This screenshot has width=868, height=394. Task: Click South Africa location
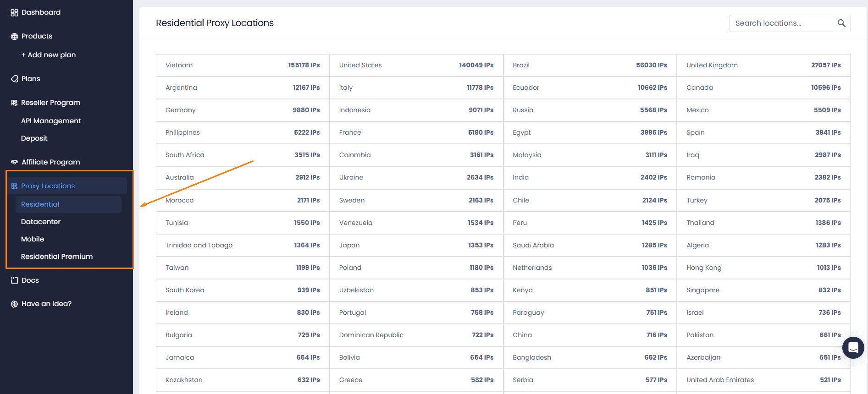coord(243,155)
